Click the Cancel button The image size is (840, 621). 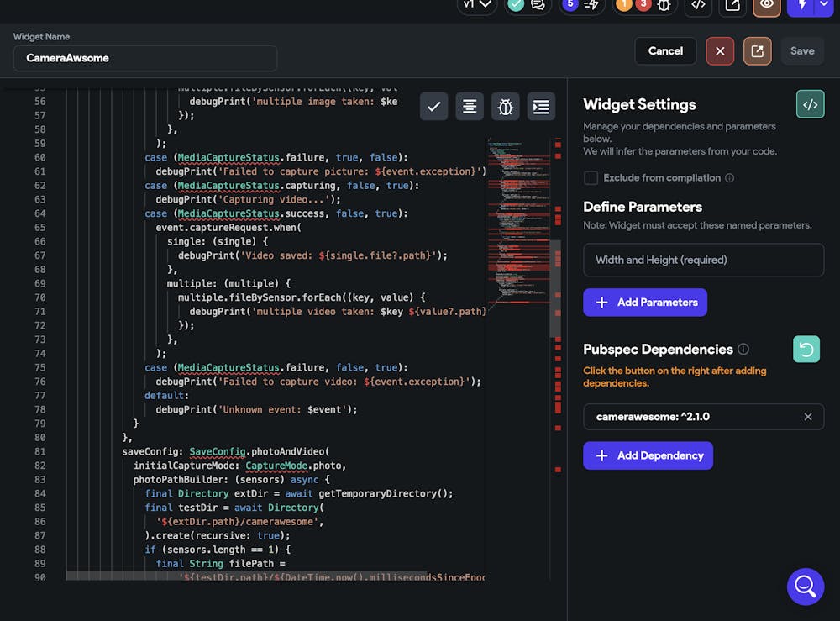665,51
